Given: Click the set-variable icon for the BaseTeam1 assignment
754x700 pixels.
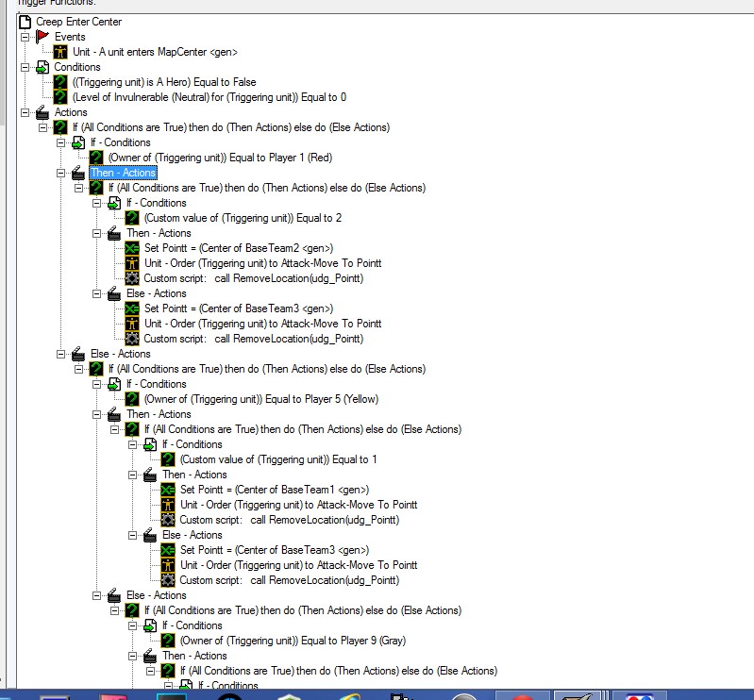Looking at the screenshot, I should [x=168, y=490].
